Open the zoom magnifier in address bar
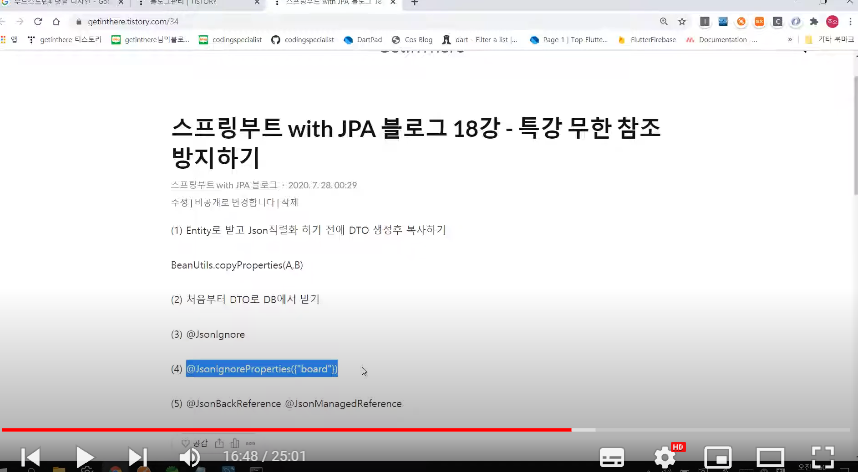The height and width of the screenshot is (472, 858). pyautogui.click(x=664, y=21)
